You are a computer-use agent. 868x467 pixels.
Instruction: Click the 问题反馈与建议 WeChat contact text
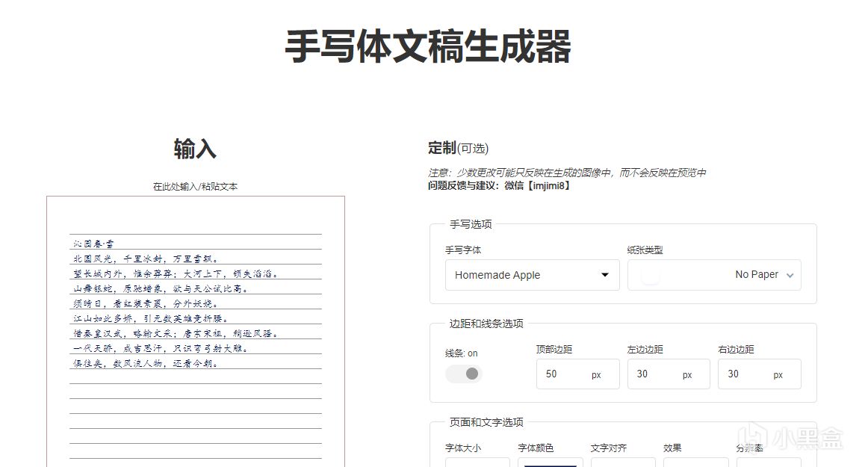(x=499, y=185)
